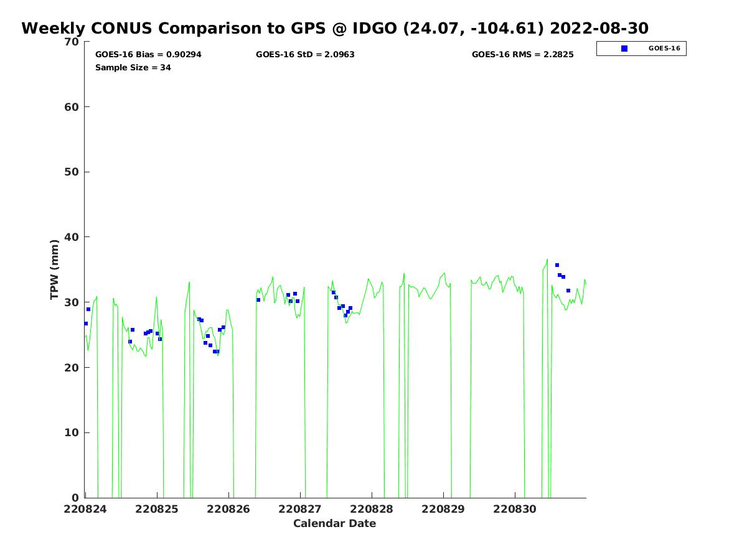The height and width of the screenshot is (560, 747).
Task: Click the 0 y-axis tick label
Action: click(x=76, y=498)
